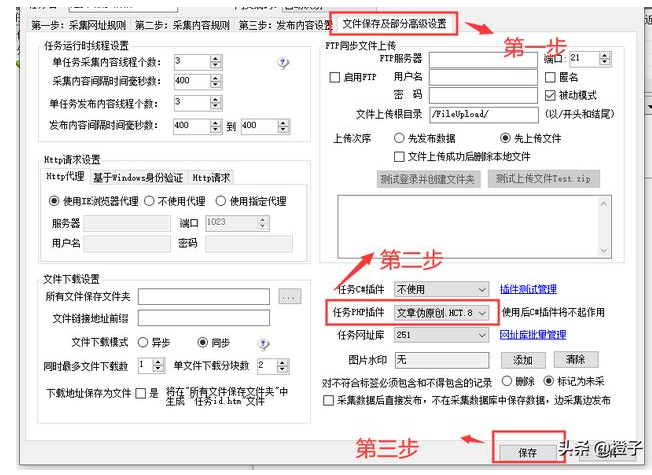Image resolution: width=652 pixels, height=475 pixels.
Task: Adjust 单任务采集内容线程个数 spinner arrows
Action: 216,62
